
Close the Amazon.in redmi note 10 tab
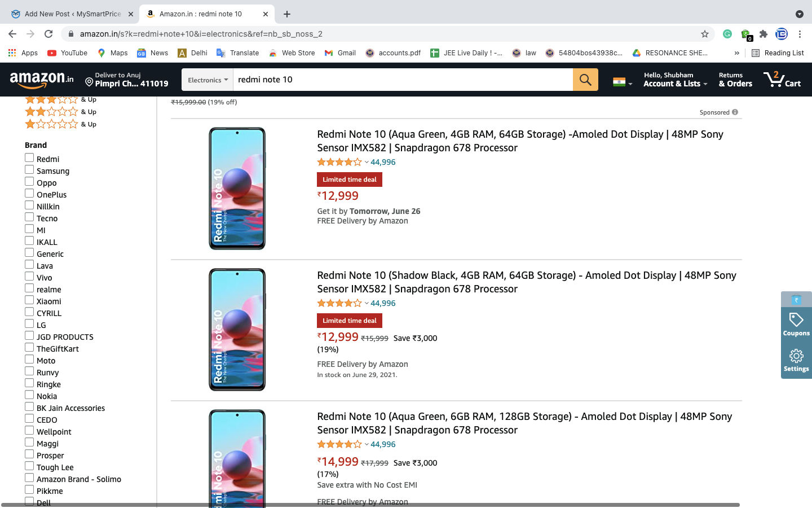pos(266,14)
